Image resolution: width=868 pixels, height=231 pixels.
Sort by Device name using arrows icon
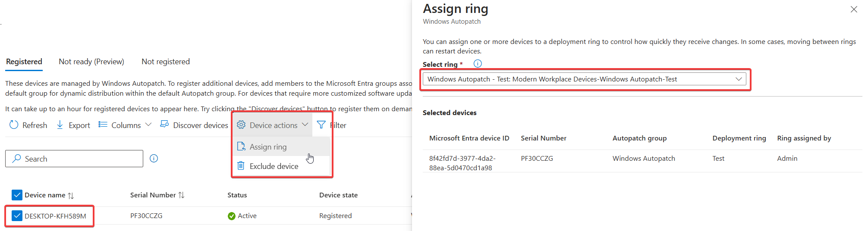(71, 196)
